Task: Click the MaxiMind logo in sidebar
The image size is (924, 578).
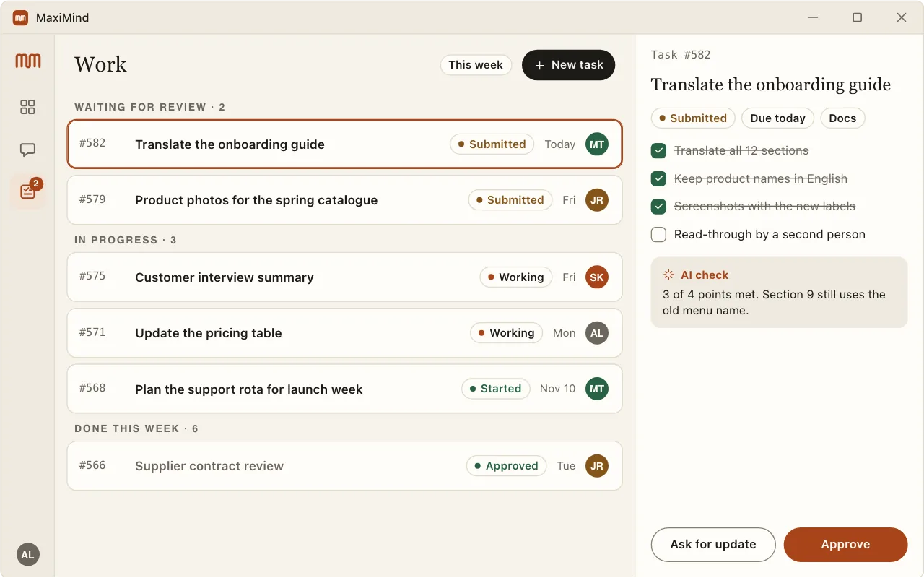Action: coord(27,61)
